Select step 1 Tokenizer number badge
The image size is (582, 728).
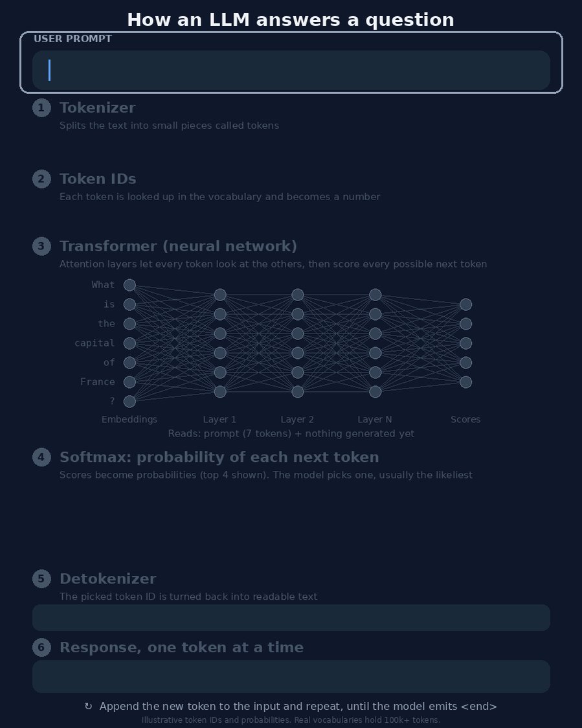tap(41, 108)
